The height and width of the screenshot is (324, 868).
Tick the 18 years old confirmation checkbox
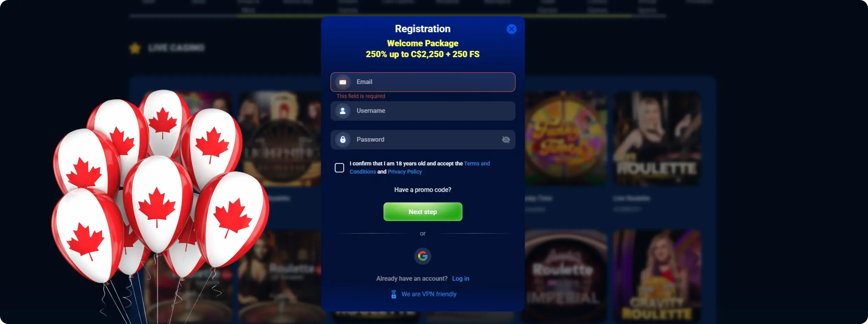point(339,168)
